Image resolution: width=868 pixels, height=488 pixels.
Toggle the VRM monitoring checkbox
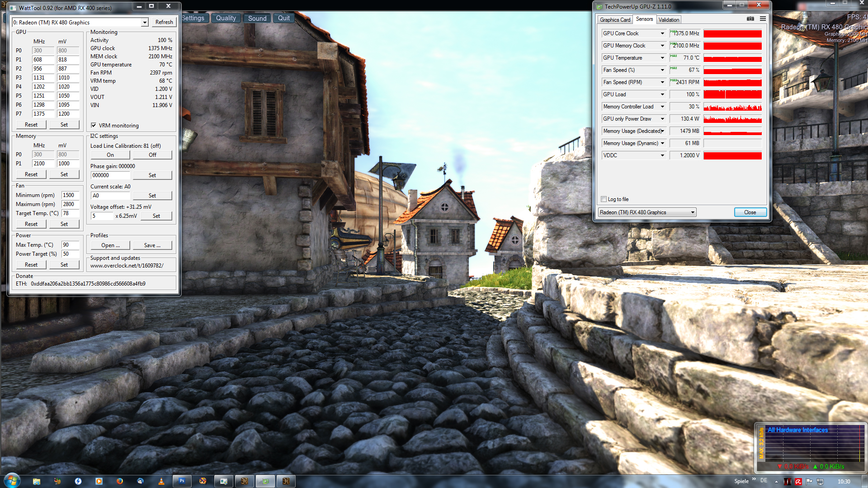pos(94,126)
